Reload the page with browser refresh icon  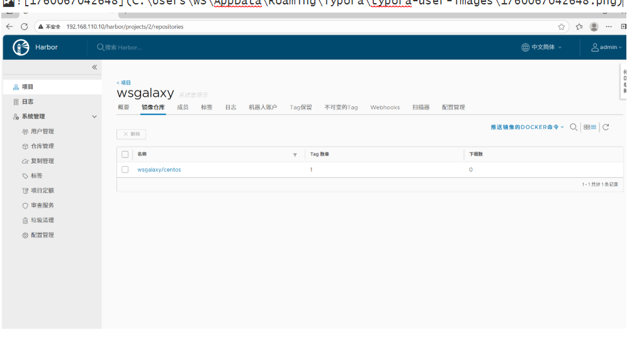click(24, 26)
